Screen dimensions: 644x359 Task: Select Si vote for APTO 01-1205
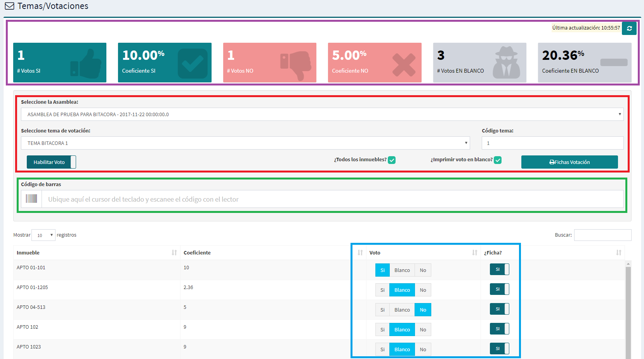(382, 290)
